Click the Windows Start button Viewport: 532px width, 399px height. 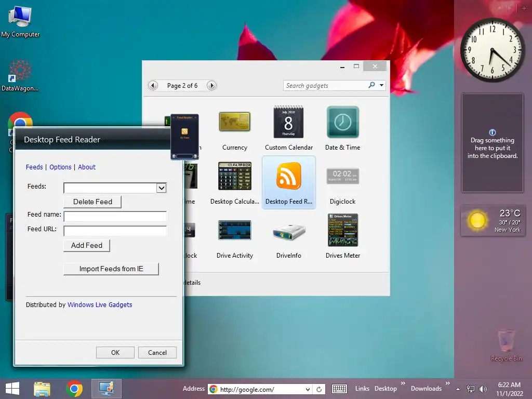click(x=12, y=389)
